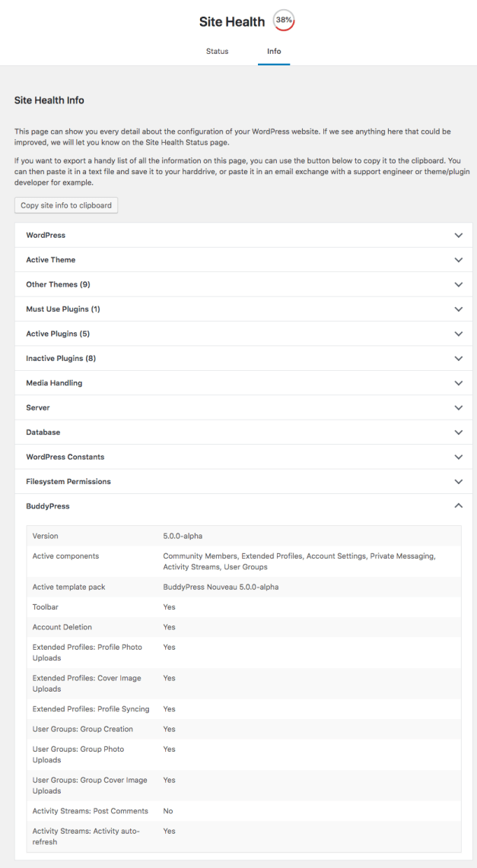The image size is (477, 868).
Task: Click the Inactive Plugins chevron arrow
Action: click(x=458, y=358)
